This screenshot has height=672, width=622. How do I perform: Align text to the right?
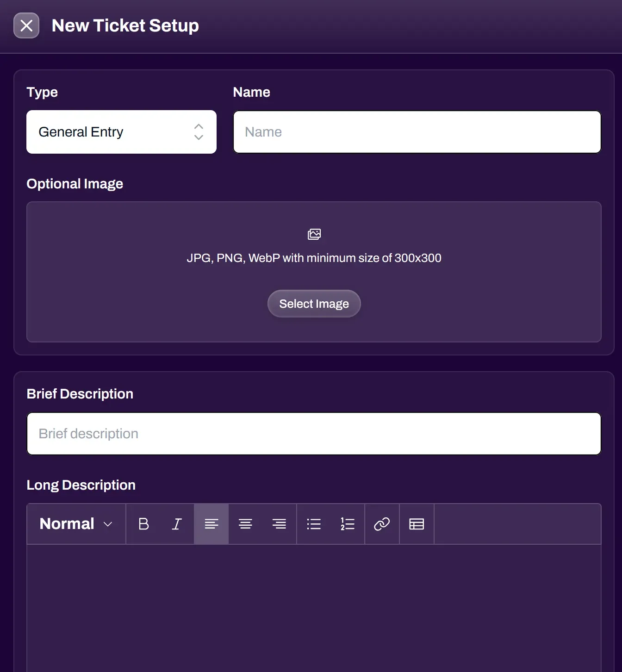(279, 524)
